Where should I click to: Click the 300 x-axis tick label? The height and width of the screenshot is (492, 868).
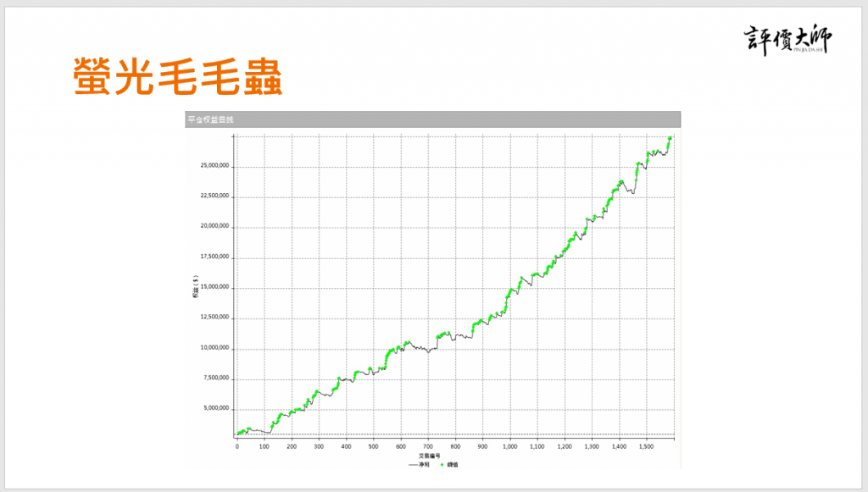(319, 446)
